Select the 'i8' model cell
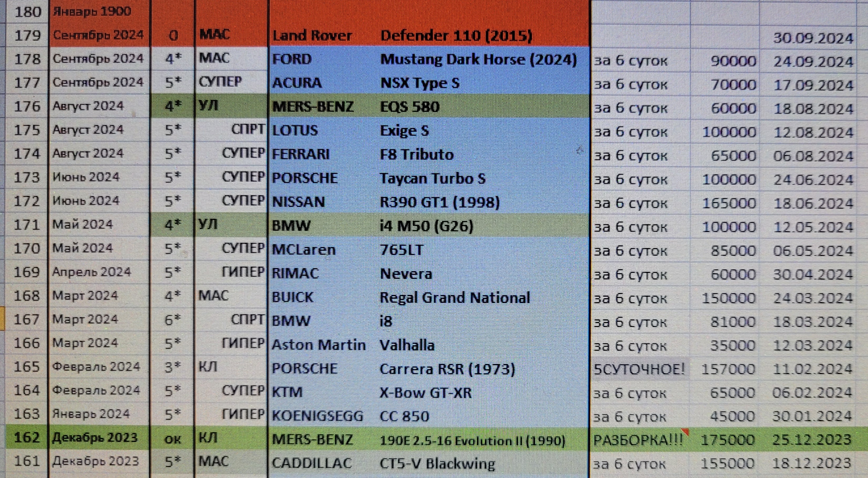The image size is (868, 478). (484, 321)
